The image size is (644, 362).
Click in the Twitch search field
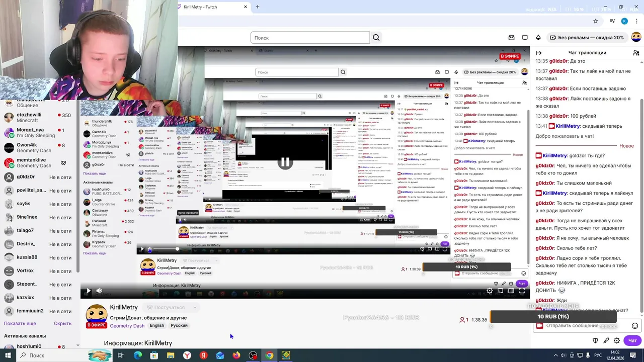tap(310, 38)
